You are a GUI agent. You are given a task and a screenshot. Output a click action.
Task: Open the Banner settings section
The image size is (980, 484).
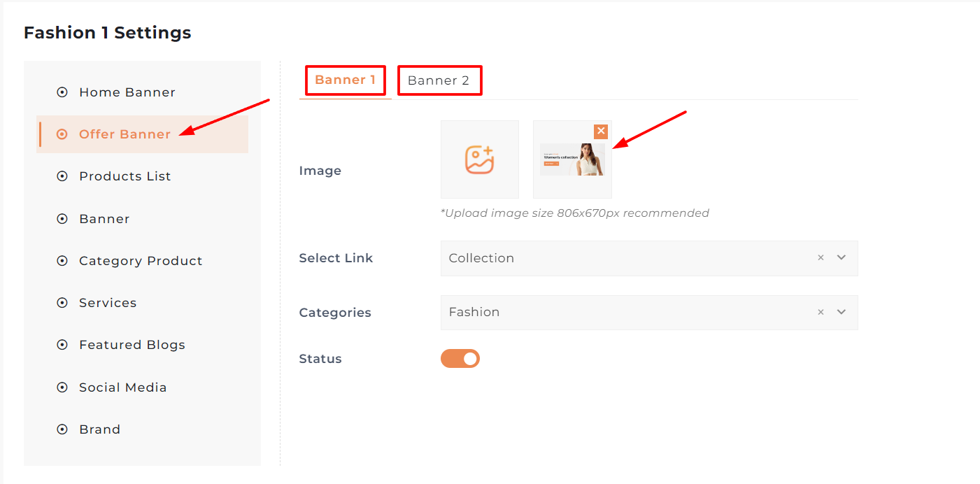pos(104,219)
